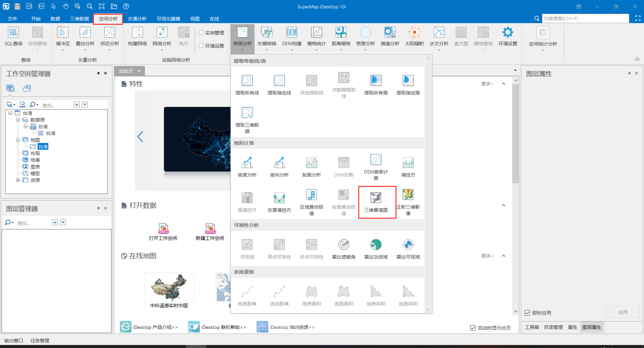Launch the 插值分析 interpolation tool

pyautogui.click(x=390, y=37)
